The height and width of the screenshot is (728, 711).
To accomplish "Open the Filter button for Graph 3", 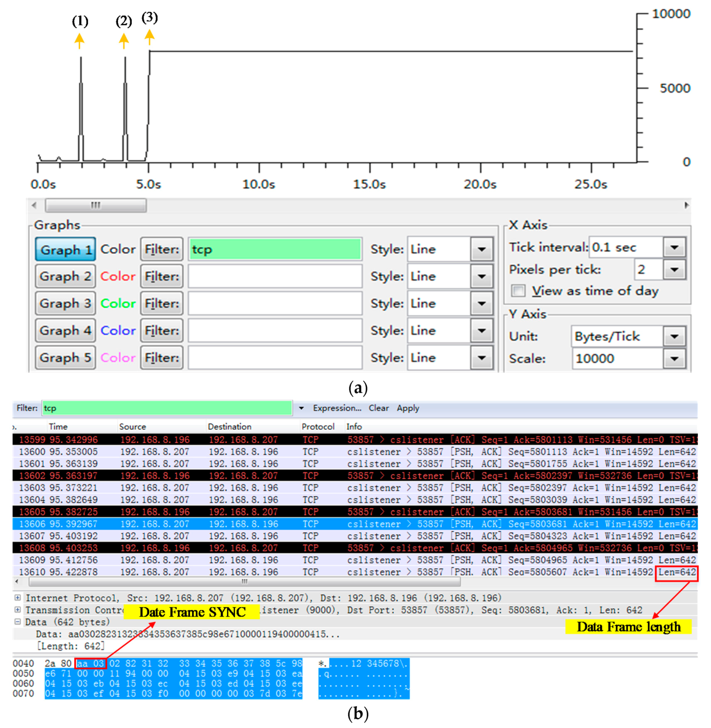I will pyautogui.click(x=162, y=304).
